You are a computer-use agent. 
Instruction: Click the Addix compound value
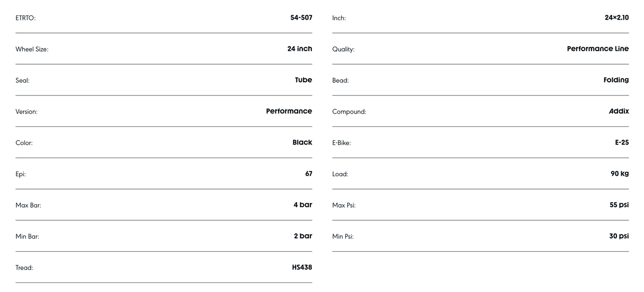619,111
